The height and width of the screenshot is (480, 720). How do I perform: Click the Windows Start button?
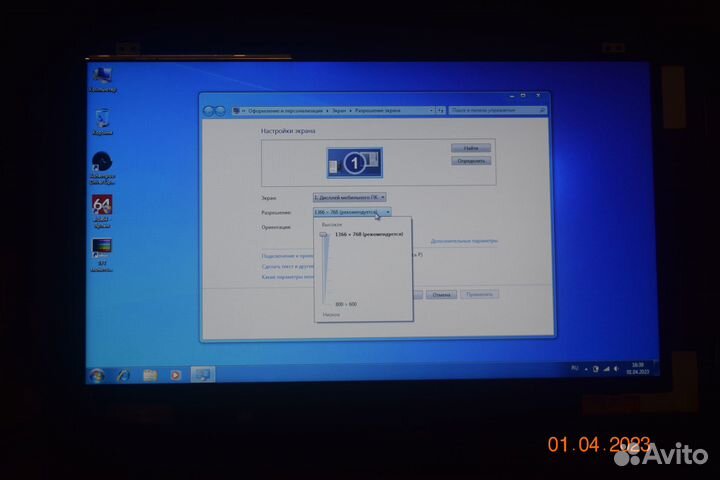(98, 375)
